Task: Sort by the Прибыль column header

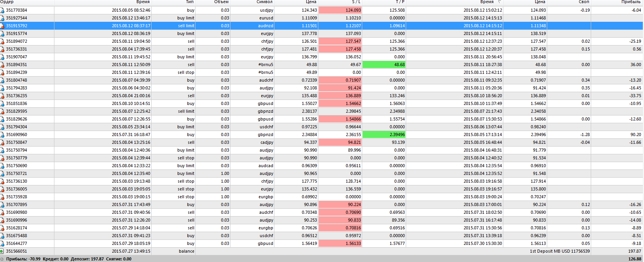Action: (631, 2)
